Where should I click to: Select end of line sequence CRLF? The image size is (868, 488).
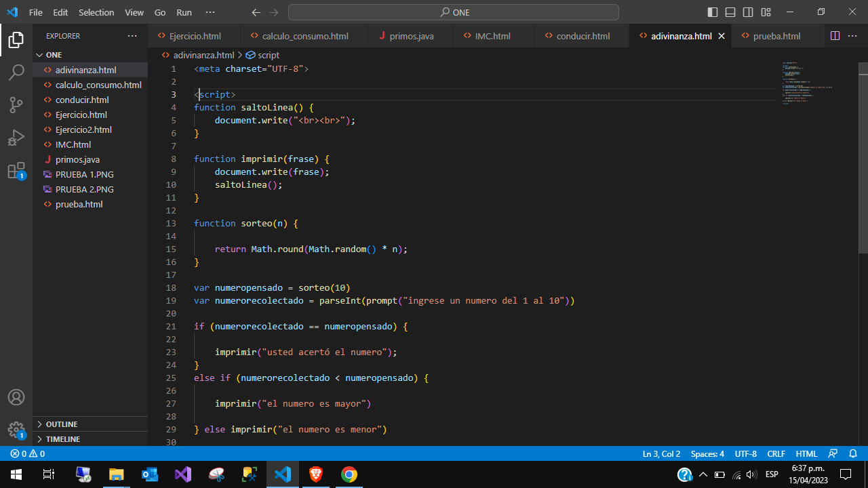(776, 454)
